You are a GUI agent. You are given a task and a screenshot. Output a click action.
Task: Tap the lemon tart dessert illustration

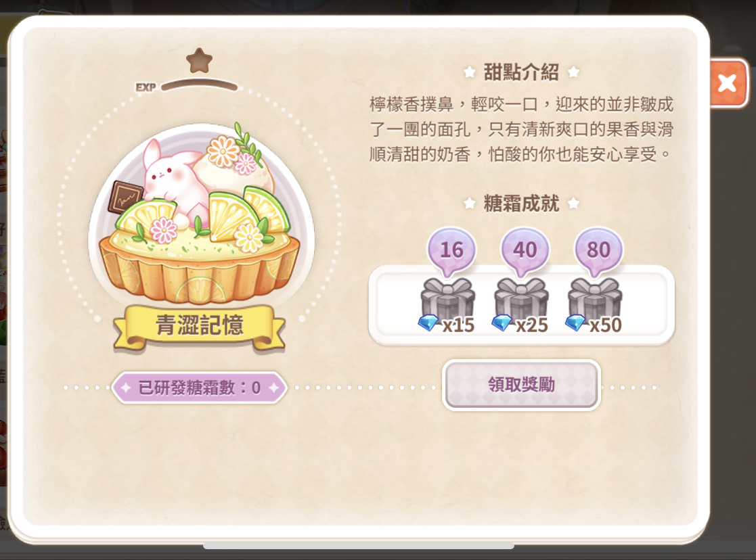click(200, 214)
